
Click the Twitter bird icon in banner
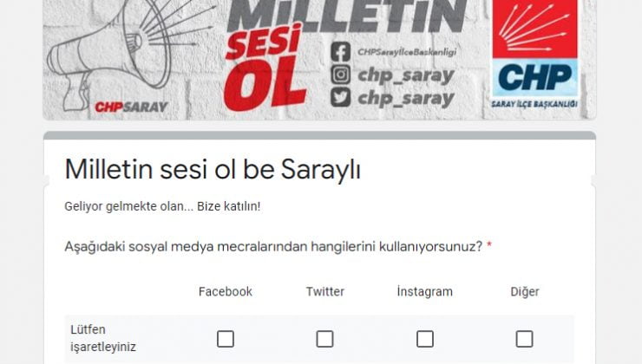point(341,97)
